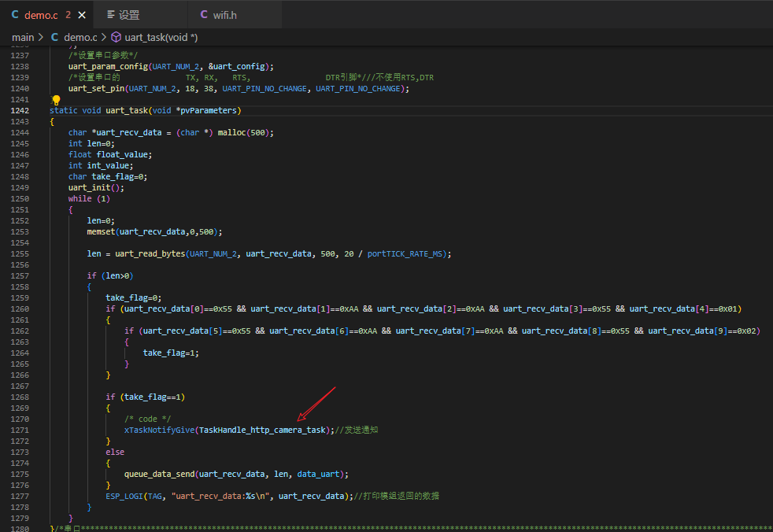Click &uart_config argument on line 1238
This screenshot has height=532, width=773.
coord(237,67)
